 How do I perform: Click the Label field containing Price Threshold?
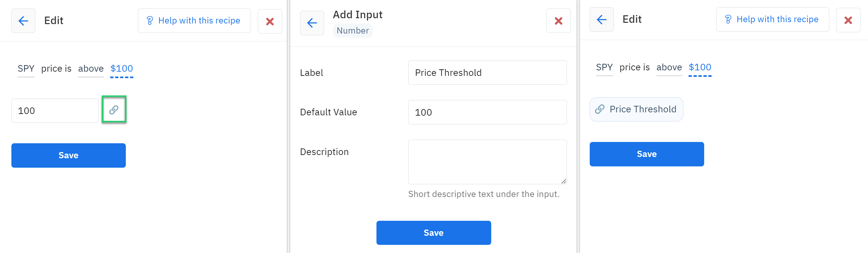click(487, 73)
